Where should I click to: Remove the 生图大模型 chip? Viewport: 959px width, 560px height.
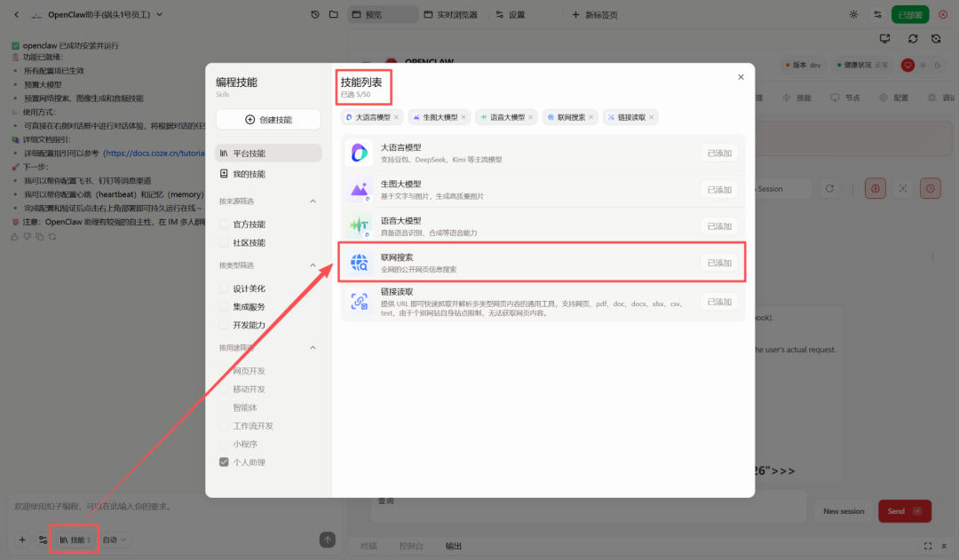pos(464,117)
